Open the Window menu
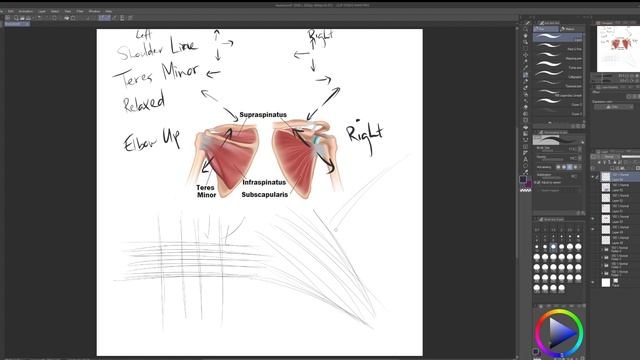 click(94, 11)
